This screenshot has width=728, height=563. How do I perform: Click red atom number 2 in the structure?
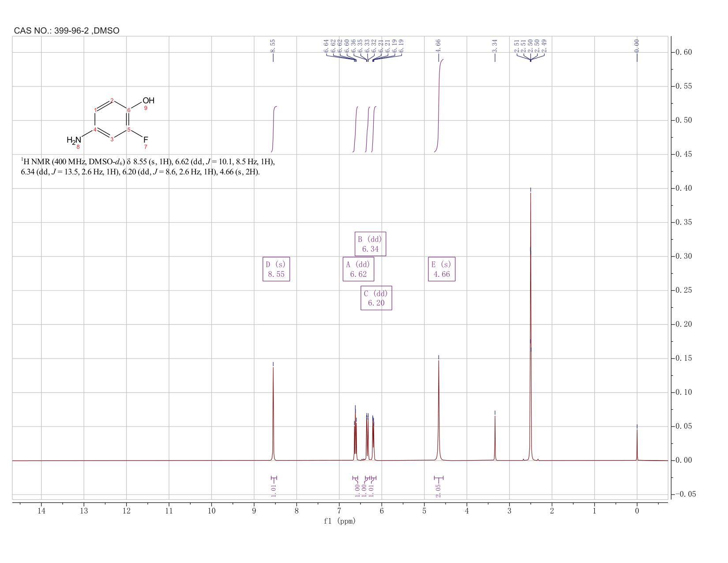pos(112,100)
